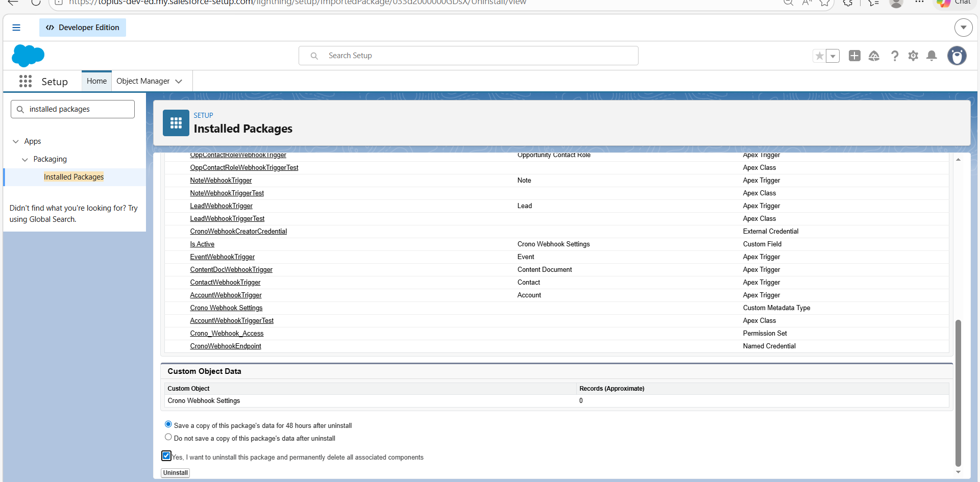Open the browser profile icon
This screenshot has width=980, height=482.
point(896,3)
